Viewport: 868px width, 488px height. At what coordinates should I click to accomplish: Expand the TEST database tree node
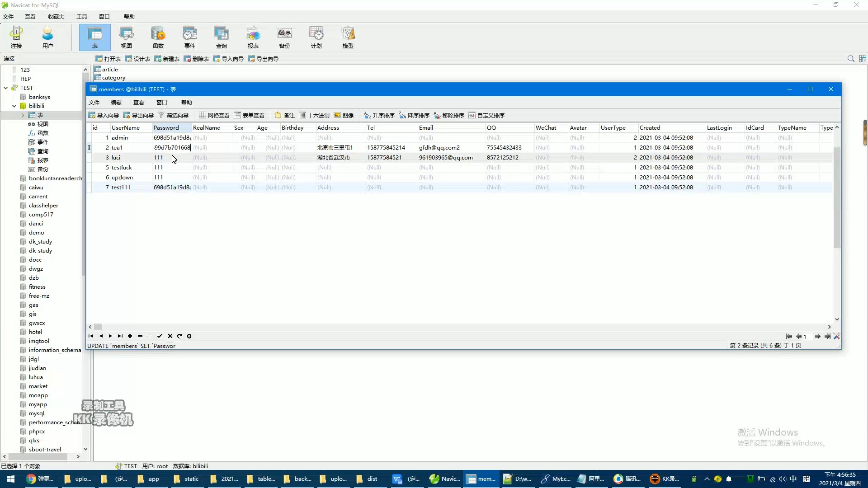click(6, 88)
